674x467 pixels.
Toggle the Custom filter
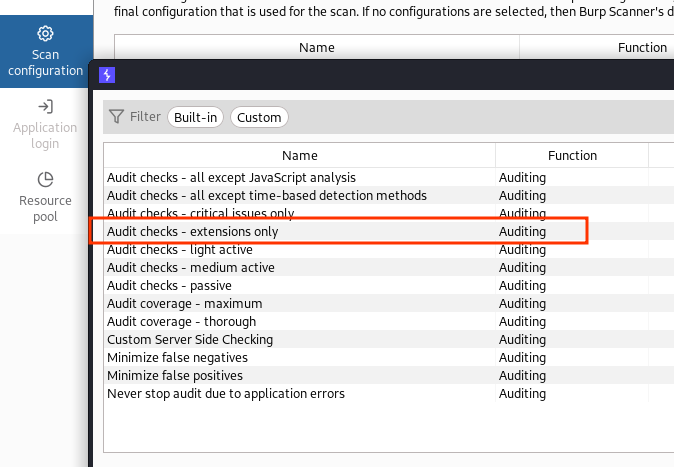tap(259, 117)
